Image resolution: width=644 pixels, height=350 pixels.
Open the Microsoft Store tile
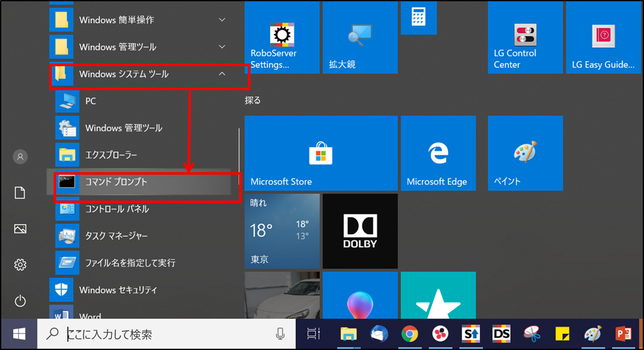321,153
